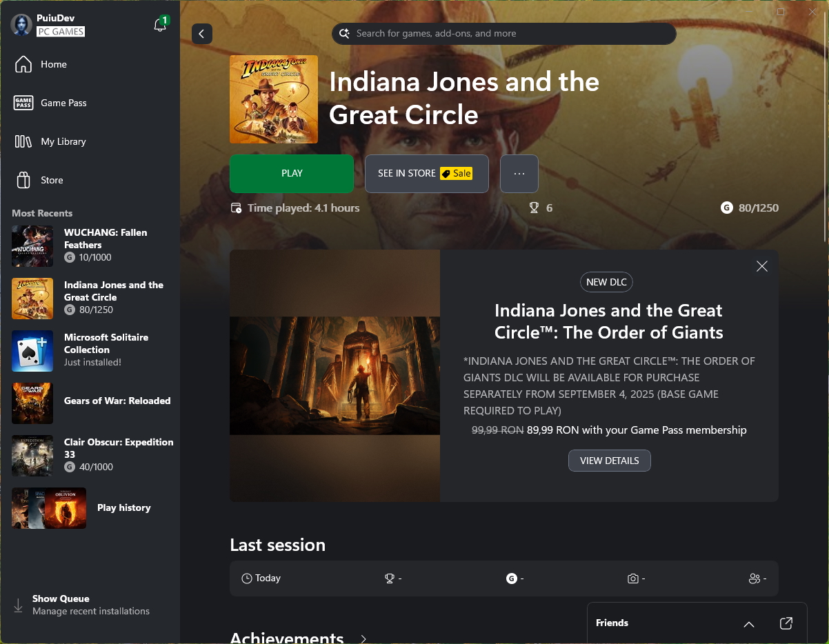Expand Achievements section with arrow
829x644 pixels.
363,638
